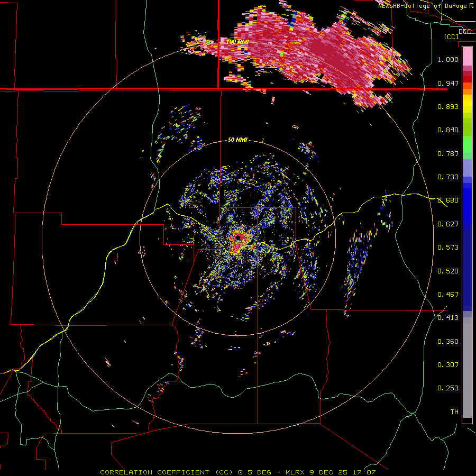
Task: Select the 0.573 scale value
Action: (x=448, y=248)
